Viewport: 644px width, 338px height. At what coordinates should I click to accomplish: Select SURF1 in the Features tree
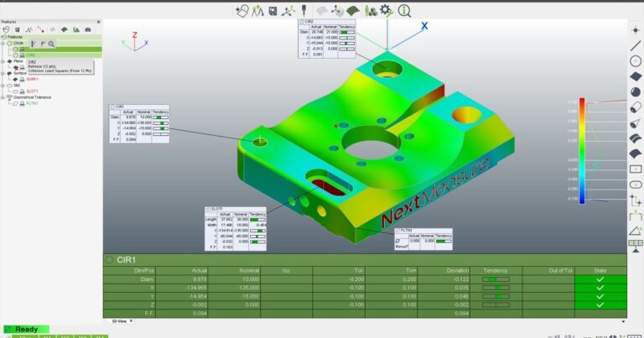coord(33,80)
